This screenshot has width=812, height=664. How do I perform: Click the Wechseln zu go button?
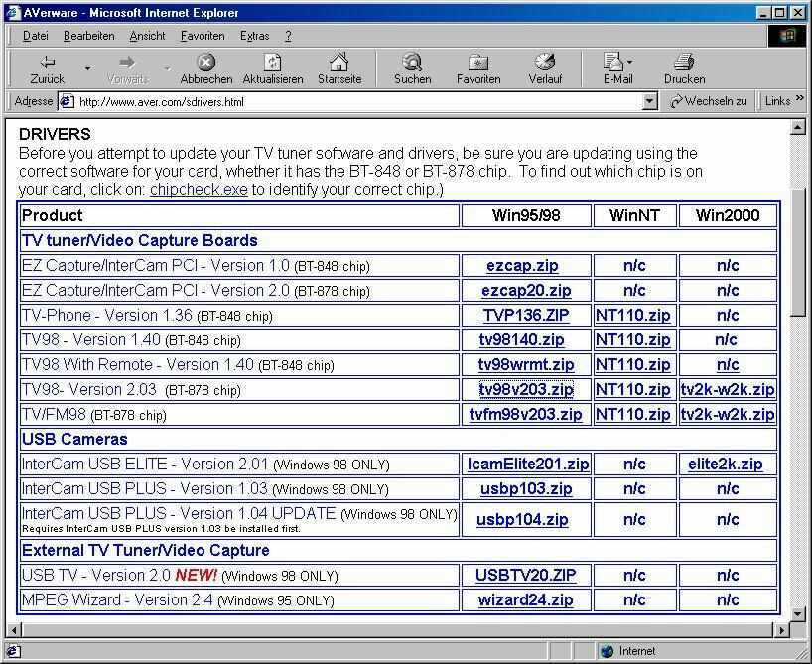click(x=709, y=101)
